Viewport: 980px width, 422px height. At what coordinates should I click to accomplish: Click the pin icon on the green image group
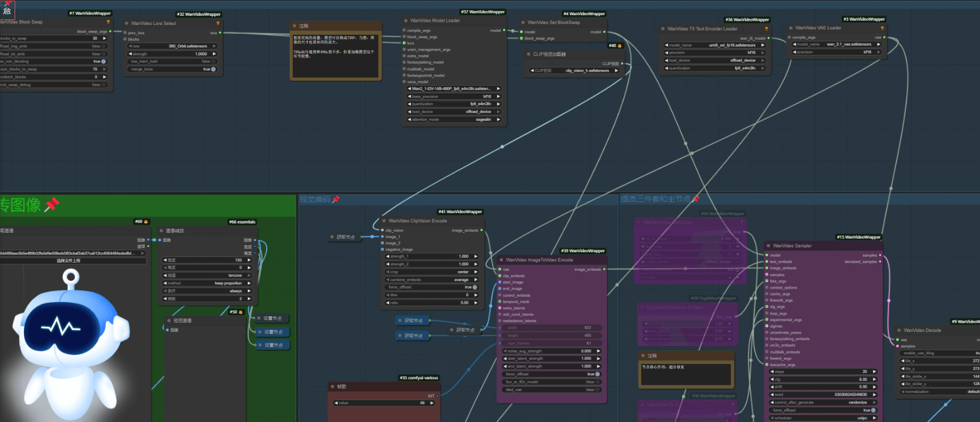coord(52,204)
